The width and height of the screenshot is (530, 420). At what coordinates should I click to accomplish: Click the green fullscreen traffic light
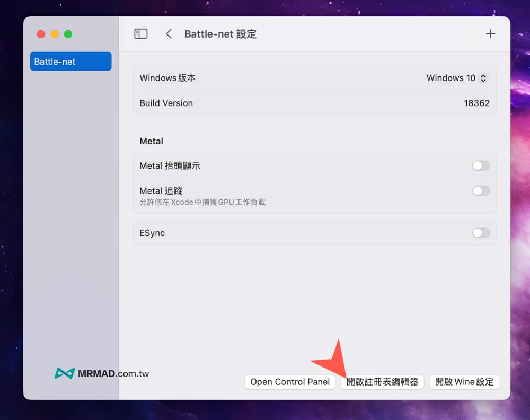coord(68,34)
